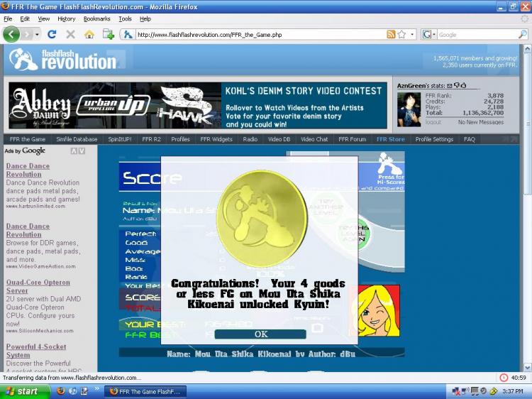Open the Tools menu
532x399 pixels.
tap(125, 18)
